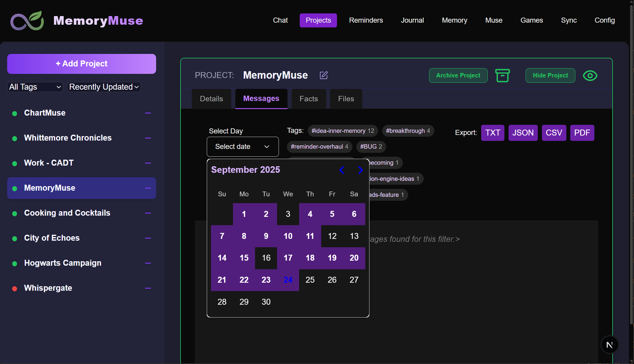Toggle the eye visibility icon

pyautogui.click(x=590, y=75)
